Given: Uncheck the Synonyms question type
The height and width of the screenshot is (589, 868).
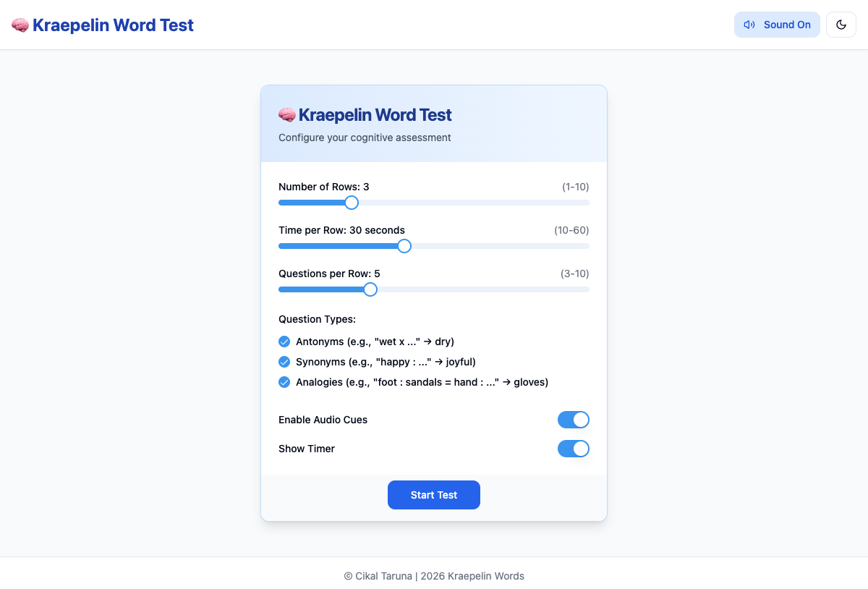Looking at the screenshot, I should [x=284, y=362].
